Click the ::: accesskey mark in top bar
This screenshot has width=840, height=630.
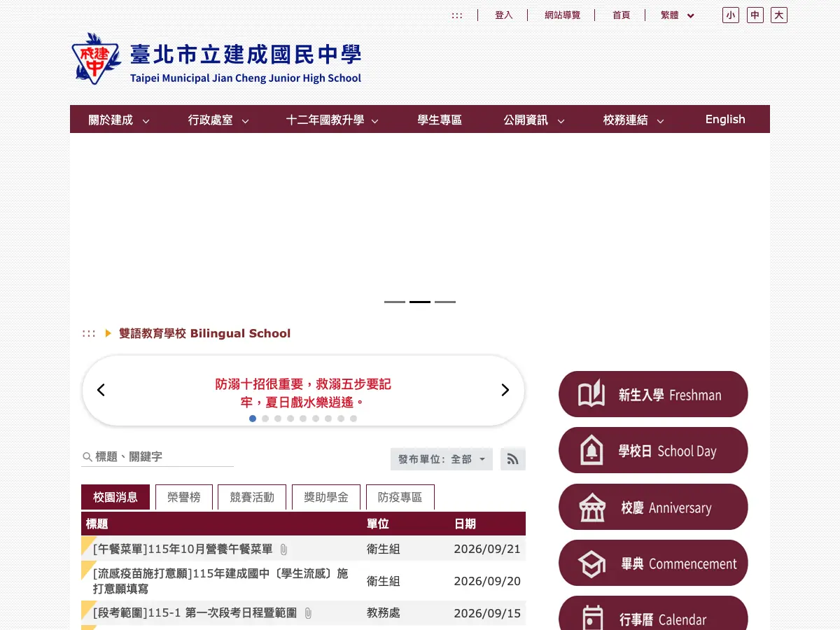[457, 15]
